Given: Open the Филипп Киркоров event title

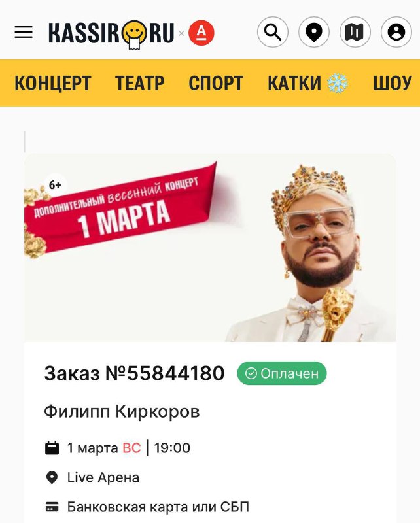Looking at the screenshot, I should [x=122, y=411].
